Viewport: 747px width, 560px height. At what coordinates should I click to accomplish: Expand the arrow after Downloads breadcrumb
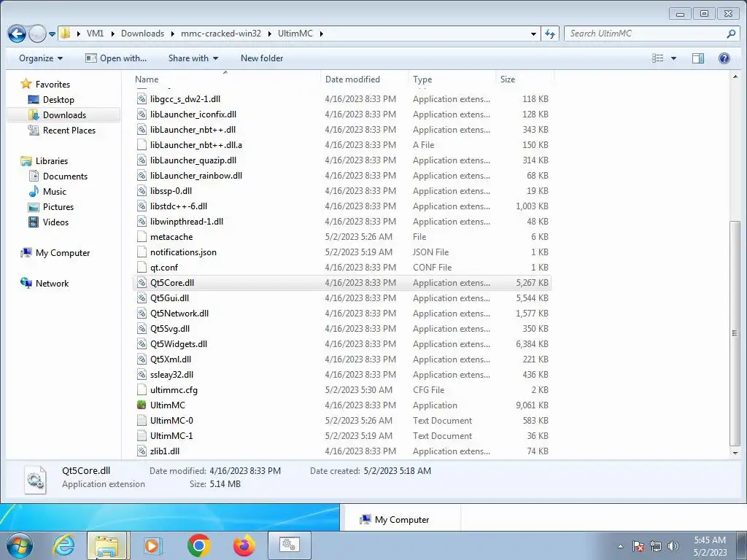click(173, 34)
